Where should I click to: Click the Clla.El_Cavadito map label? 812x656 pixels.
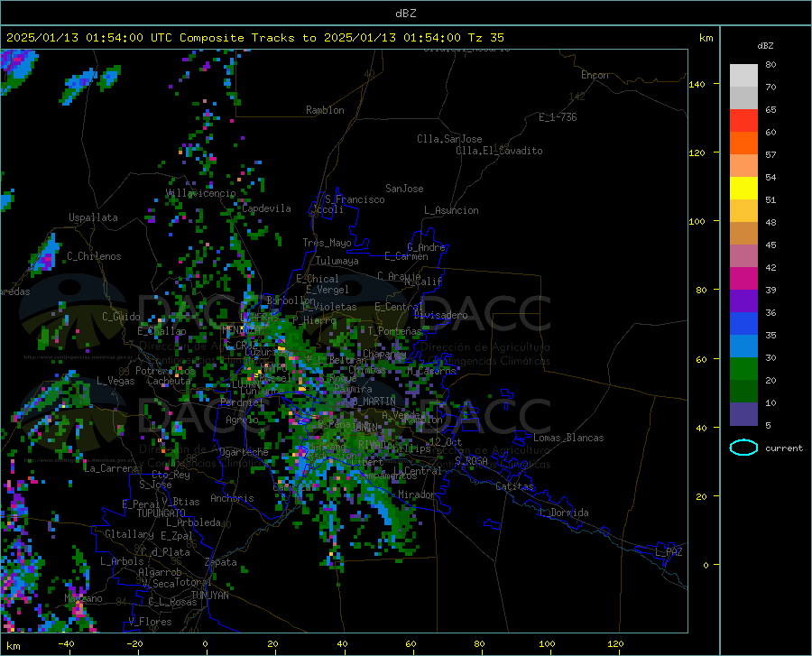499,151
